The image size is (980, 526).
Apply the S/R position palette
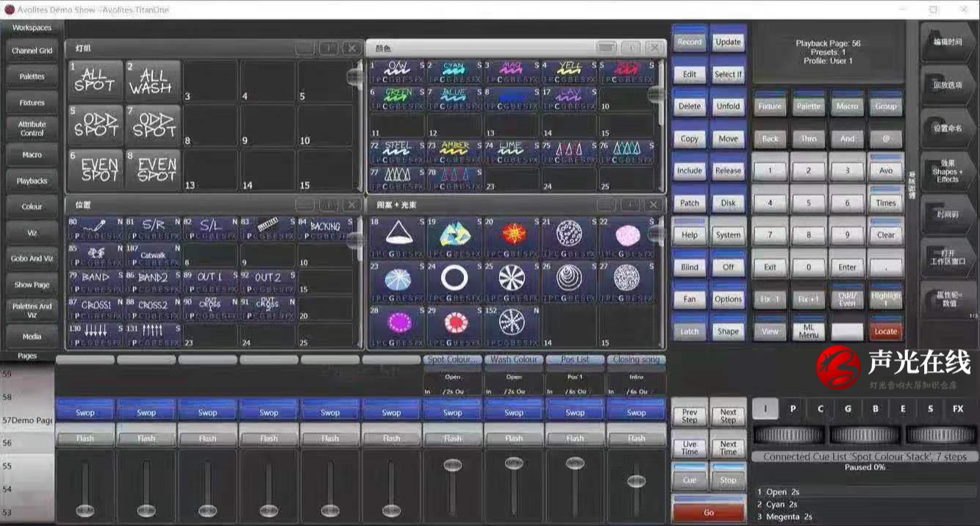click(153, 229)
